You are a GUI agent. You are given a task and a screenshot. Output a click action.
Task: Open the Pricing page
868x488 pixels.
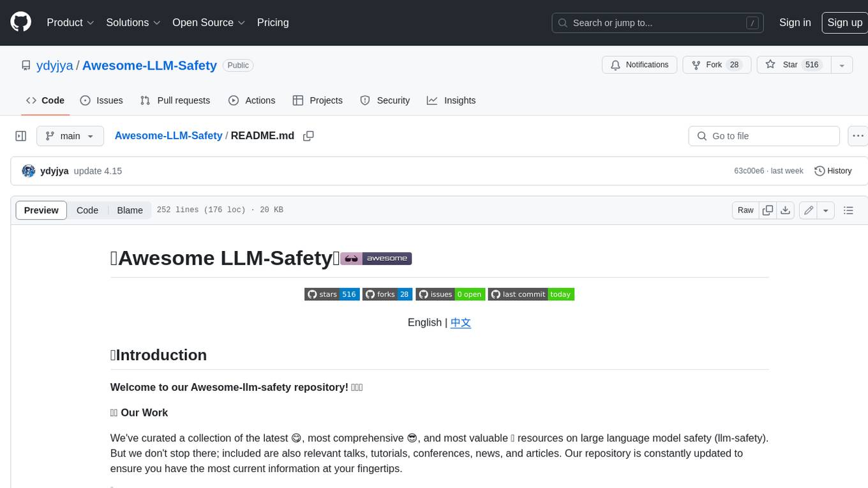[273, 22]
